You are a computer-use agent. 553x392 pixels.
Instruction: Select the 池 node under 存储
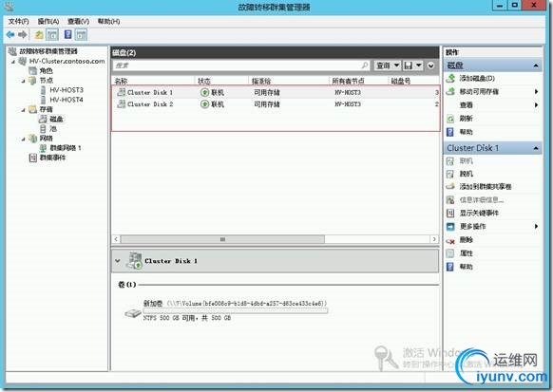coord(53,128)
